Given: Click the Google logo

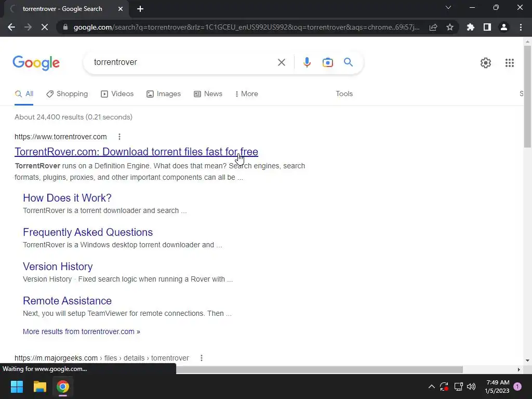Looking at the screenshot, I should tap(36, 63).
